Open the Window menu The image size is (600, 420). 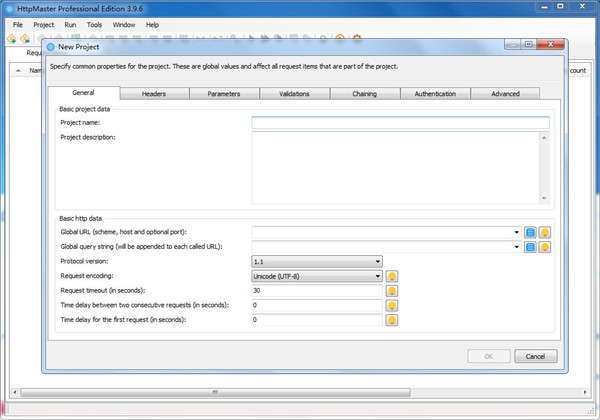[124, 25]
